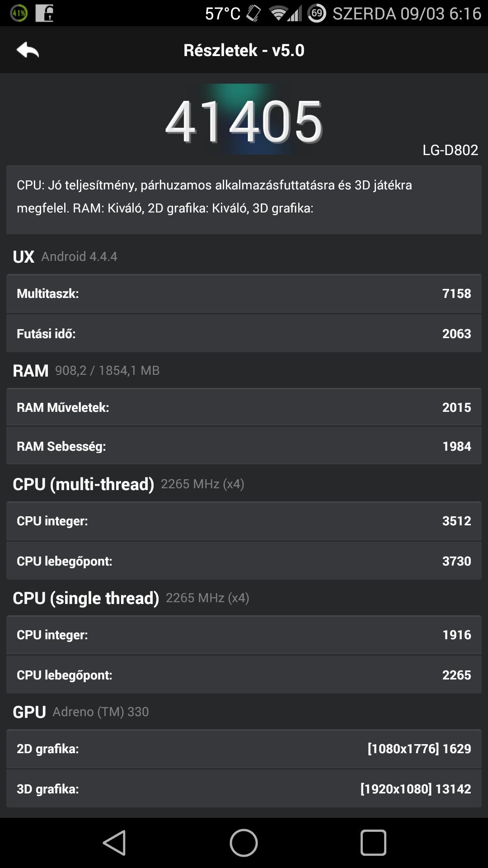Select the Futási idő score row
This screenshot has width=488, height=868.
244,334
